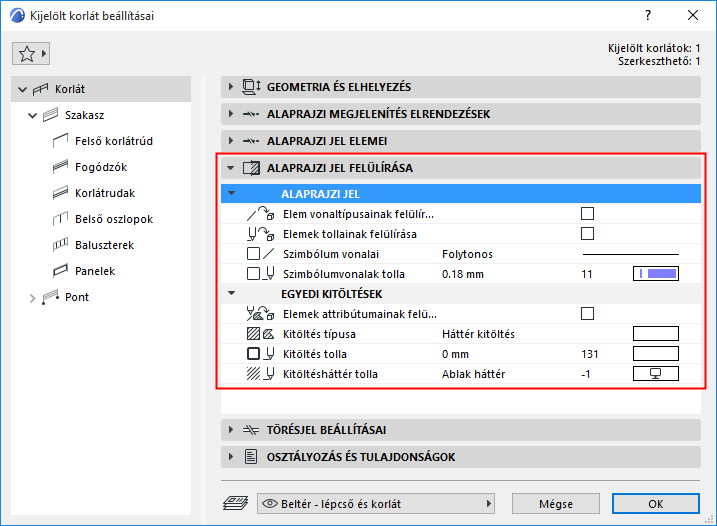Collapse the ALAPRAJZI JEL group
The height and width of the screenshot is (526, 717).
[x=232, y=193]
